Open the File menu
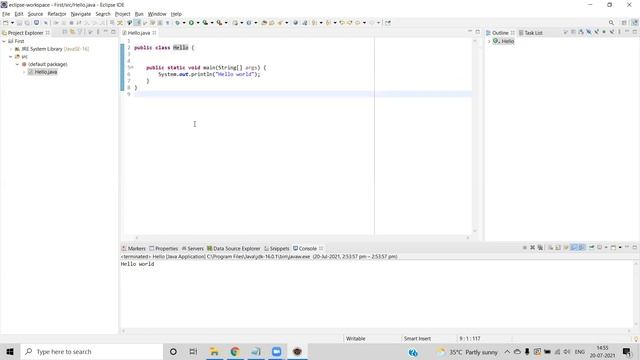Viewport: 640px width, 360px height. 6,14
